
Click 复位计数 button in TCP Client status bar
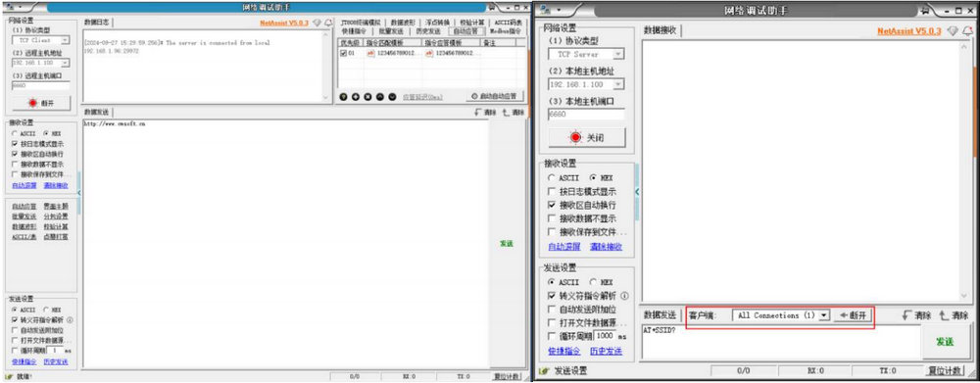click(507, 376)
